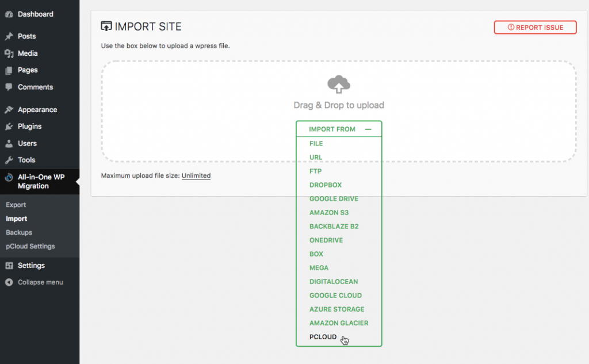
Task: Select BOX import option
Action: 316,254
